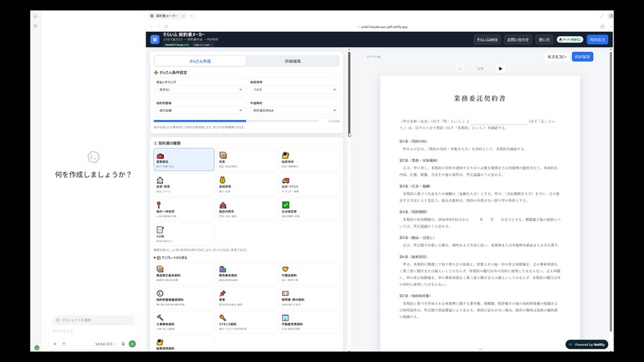Click the 業務委託契約書 title in preview
The image size is (644, 362).
click(x=479, y=98)
